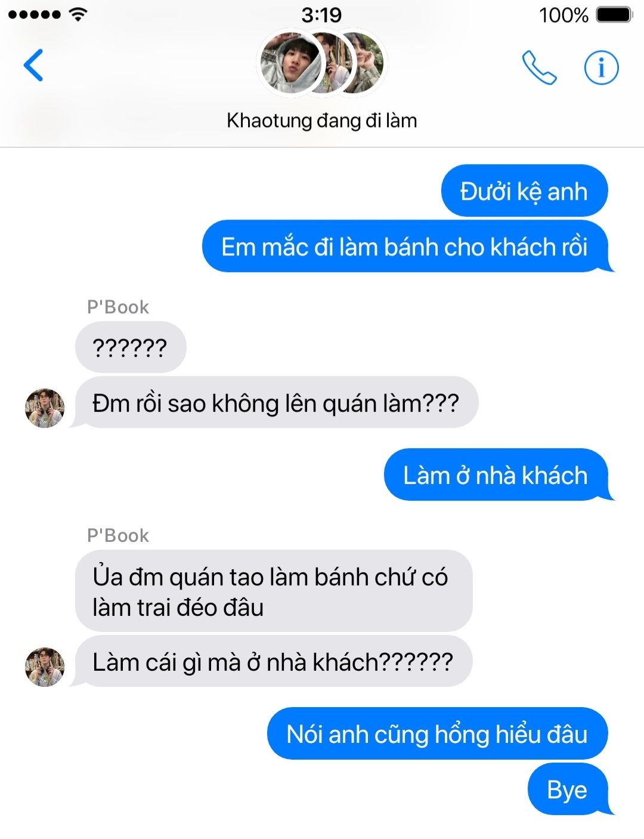The image size is (644, 839).
Task: Start a voice call with phone icon
Action: (539, 67)
